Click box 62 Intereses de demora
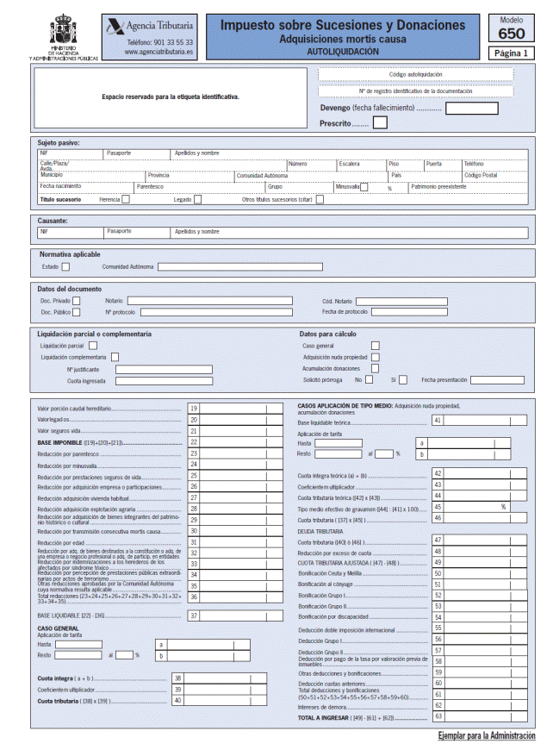The height and width of the screenshot is (756, 553). point(480,705)
